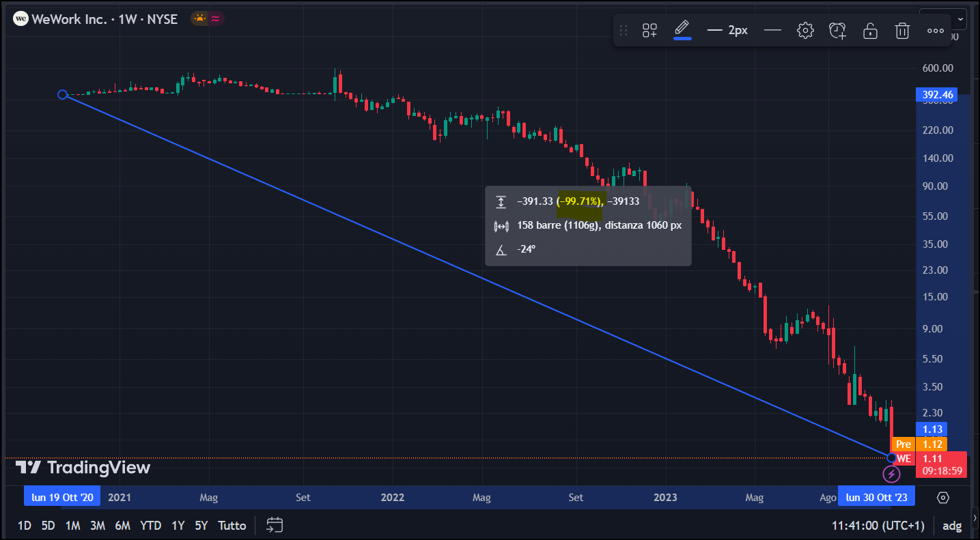Open the three-dots more options menu
This screenshot has width=980, height=540.
point(935,31)
